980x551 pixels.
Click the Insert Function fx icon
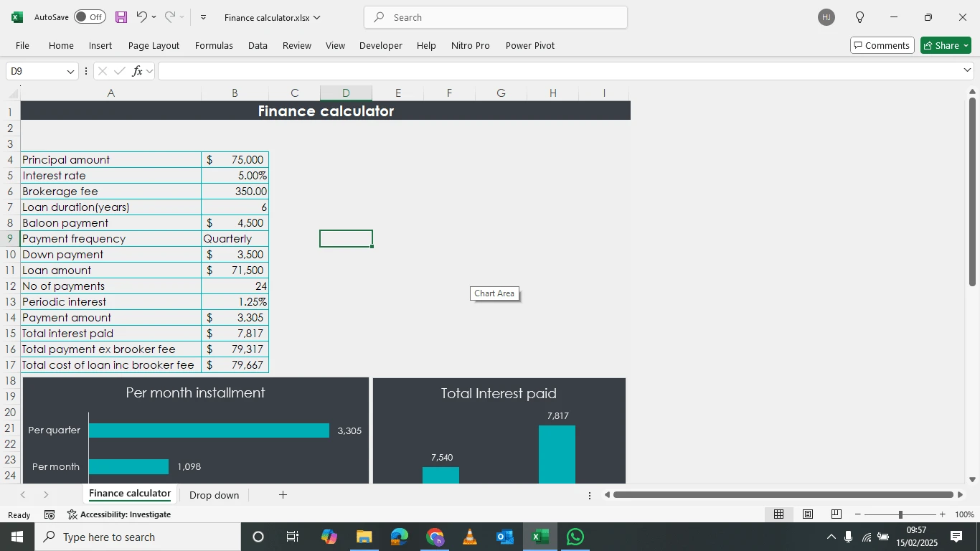pyautogui.click(x=138, y=71)
